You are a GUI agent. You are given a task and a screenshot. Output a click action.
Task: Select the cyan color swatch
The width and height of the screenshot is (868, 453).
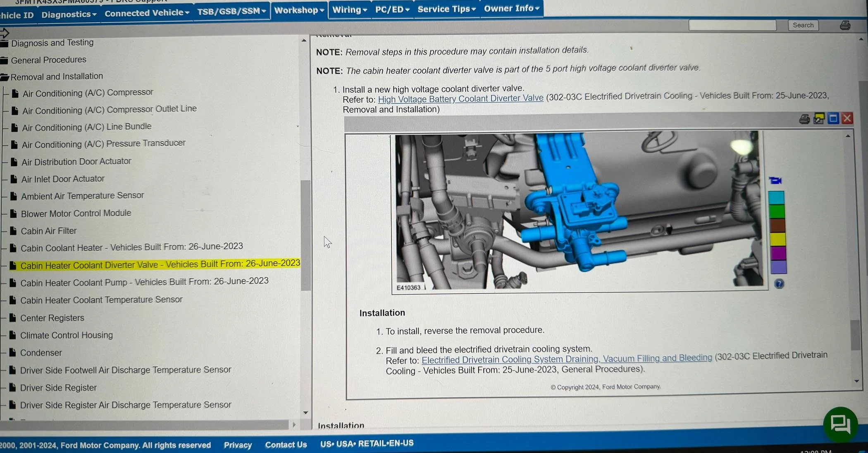[x=776, y=197]
